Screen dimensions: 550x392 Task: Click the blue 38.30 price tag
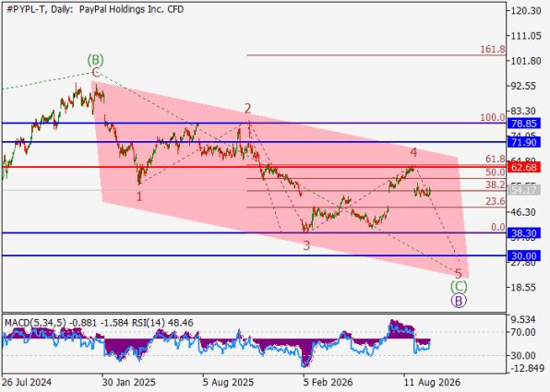tap(523, 232)
